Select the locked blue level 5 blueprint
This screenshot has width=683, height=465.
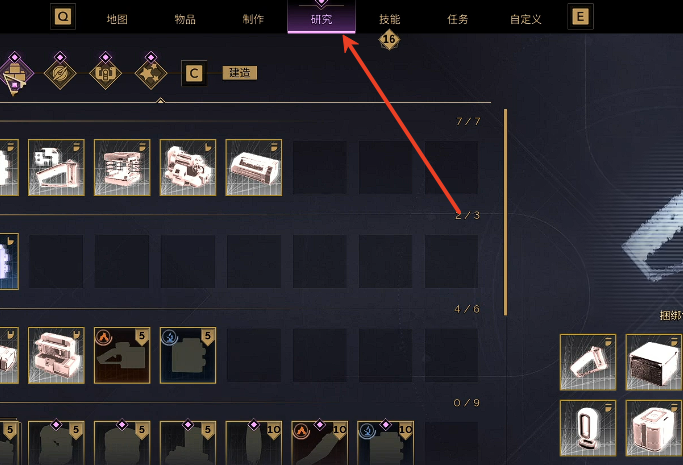coord(188,355)
